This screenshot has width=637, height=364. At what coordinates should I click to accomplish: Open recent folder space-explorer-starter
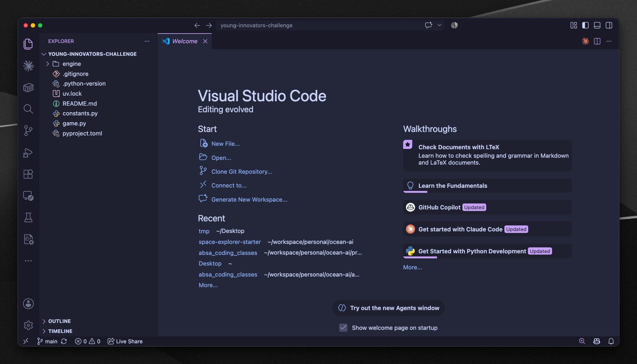click(x=229, y=242)
